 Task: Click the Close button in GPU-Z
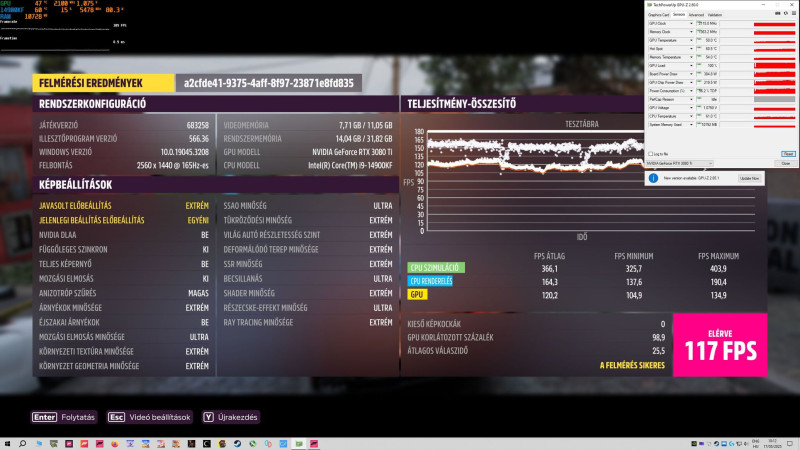[x=786, y=163]
